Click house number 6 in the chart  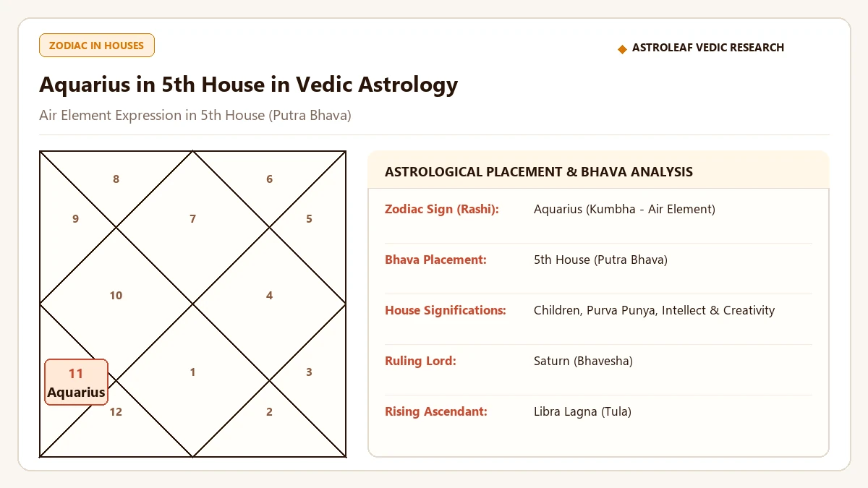269,179
